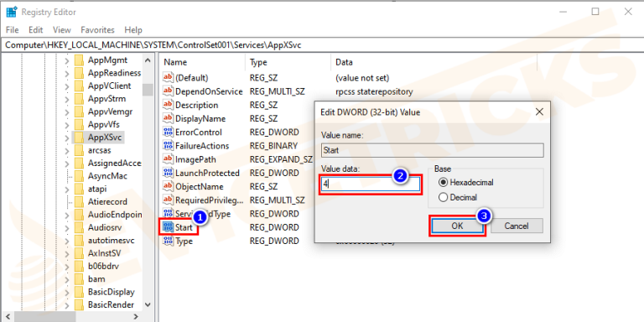
Task: Open the Favorites menu
Action: (x=97, y=30)
